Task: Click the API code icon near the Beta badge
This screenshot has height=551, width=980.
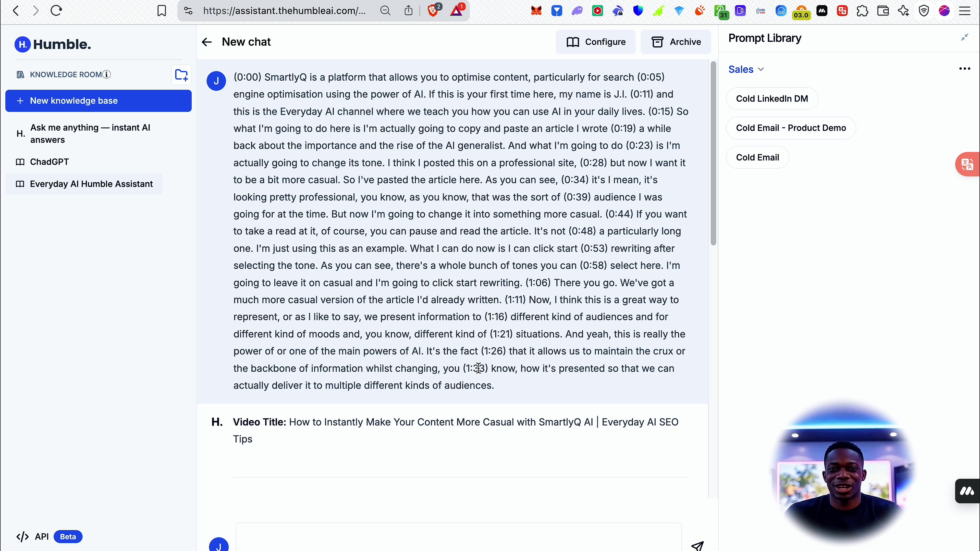Action: point(22,536)
